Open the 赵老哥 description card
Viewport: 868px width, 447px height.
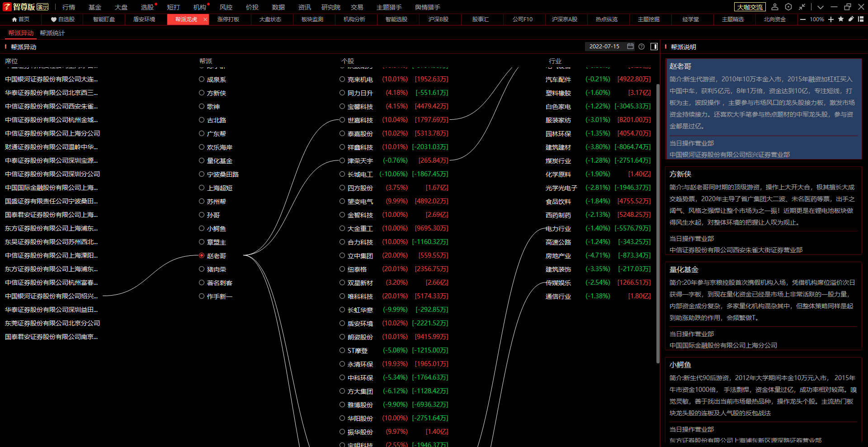764,109
